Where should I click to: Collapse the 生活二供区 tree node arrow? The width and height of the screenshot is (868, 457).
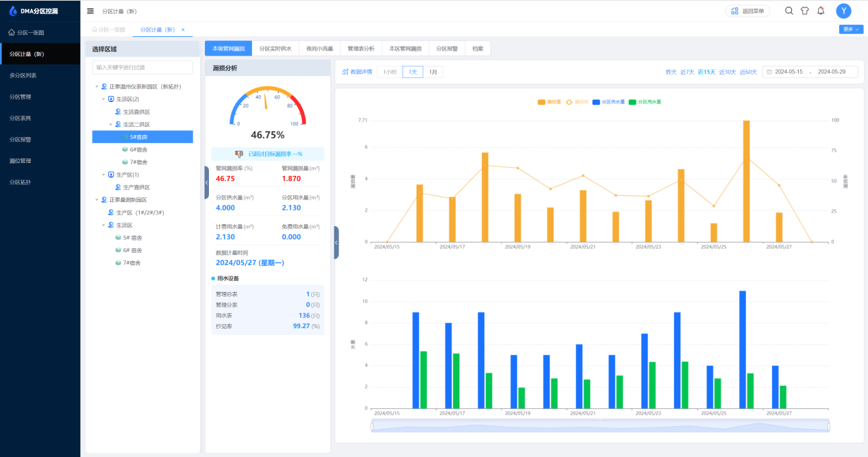click(110, 125)
